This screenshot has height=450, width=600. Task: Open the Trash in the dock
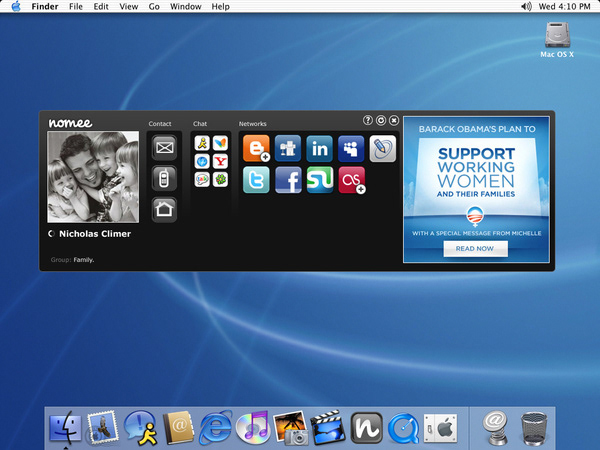534,429
